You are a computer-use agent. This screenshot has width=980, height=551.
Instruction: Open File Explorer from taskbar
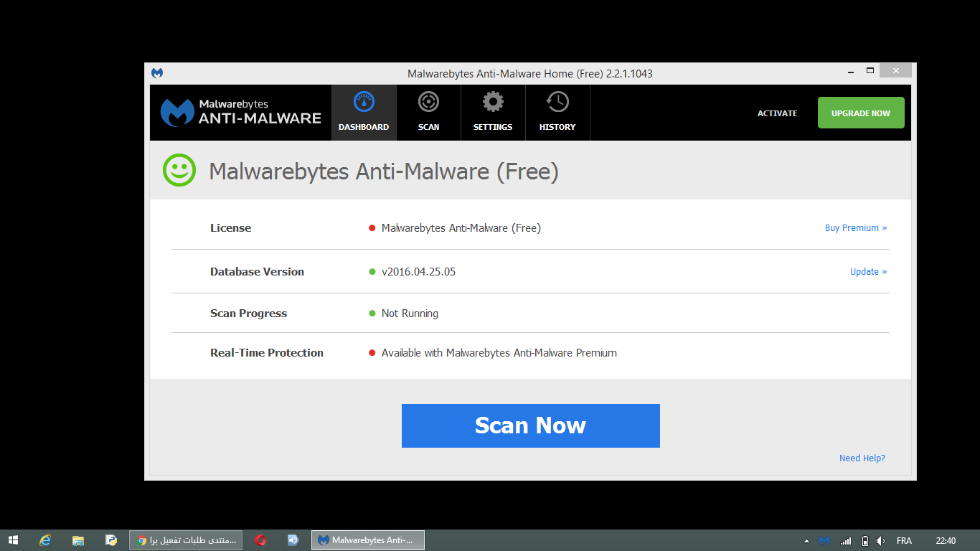click(x=78, y=540)
